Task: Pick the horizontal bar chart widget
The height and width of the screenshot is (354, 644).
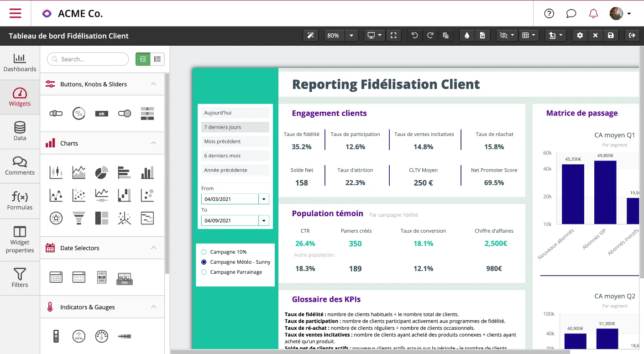Action: (125, 172)
